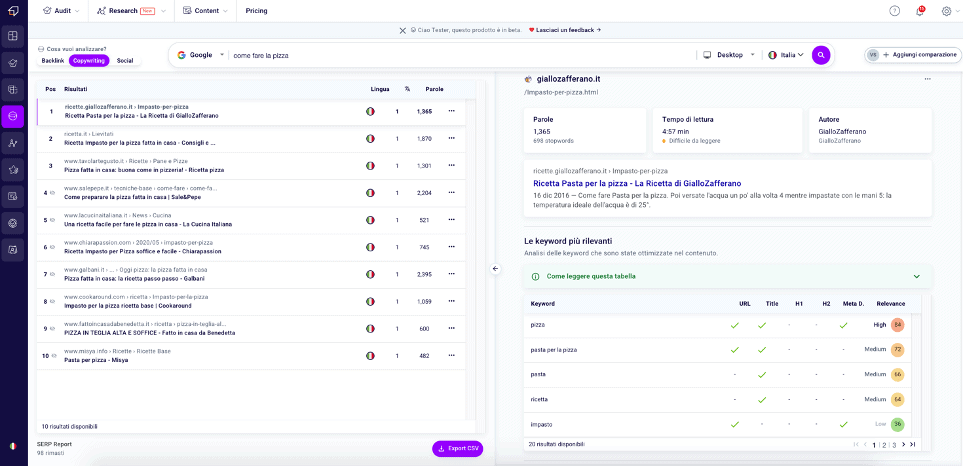Screen dimensions: 964x466
Task: Go to next page of keyword table
Action: tap(903, 444)
